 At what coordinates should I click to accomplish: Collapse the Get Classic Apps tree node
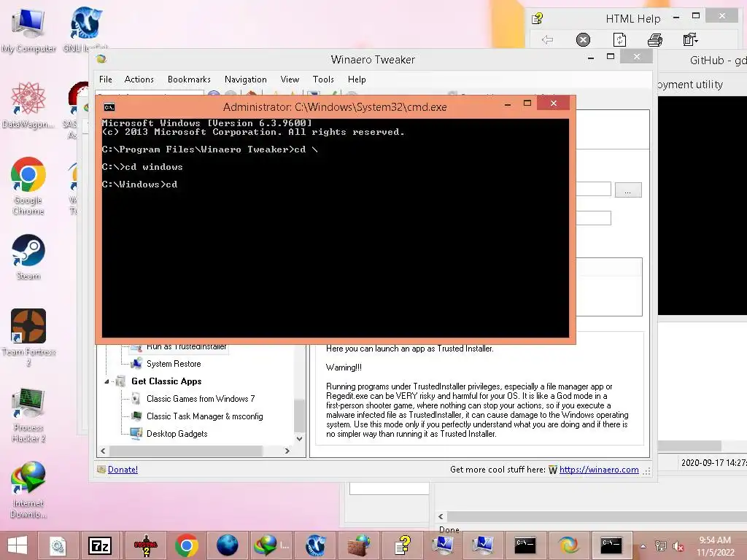click(x=107, y=381)
